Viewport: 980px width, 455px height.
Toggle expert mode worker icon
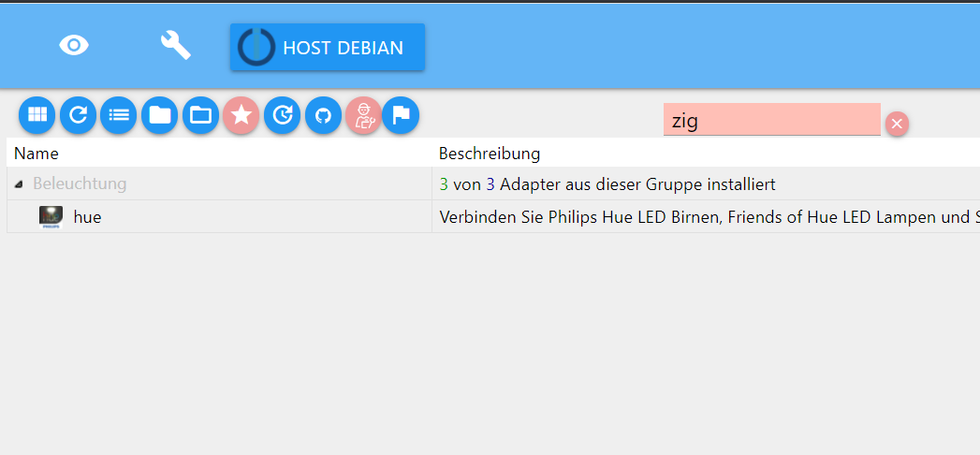tap(363, 115)
